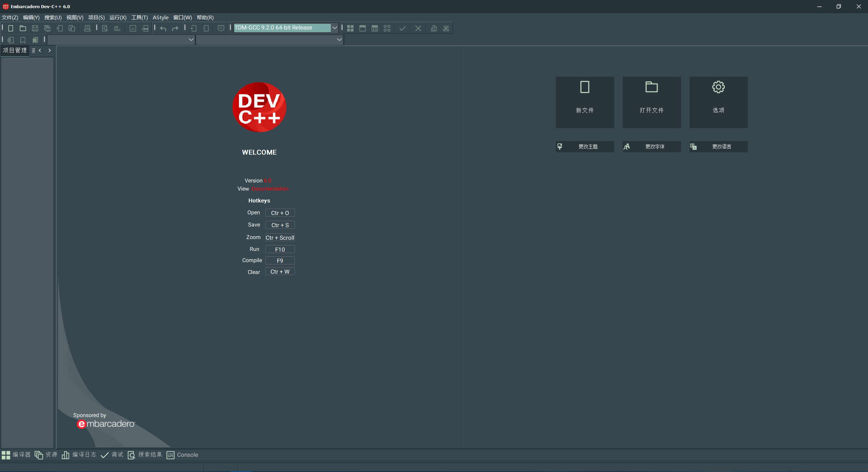Click the Find (magnifier) toolbar icon
Image resolution: width=868 pixels, height=472 pixels.
[105, 28]
